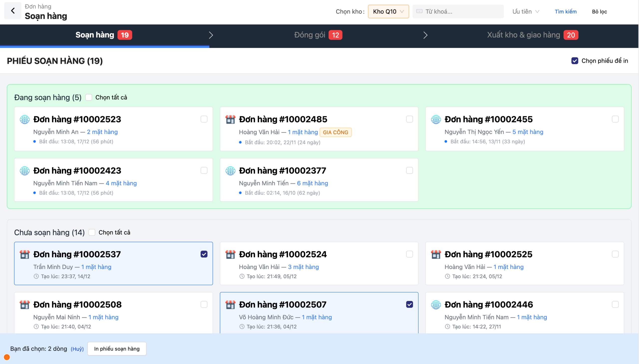Click store icon on order #10002485

coord(230,119)
